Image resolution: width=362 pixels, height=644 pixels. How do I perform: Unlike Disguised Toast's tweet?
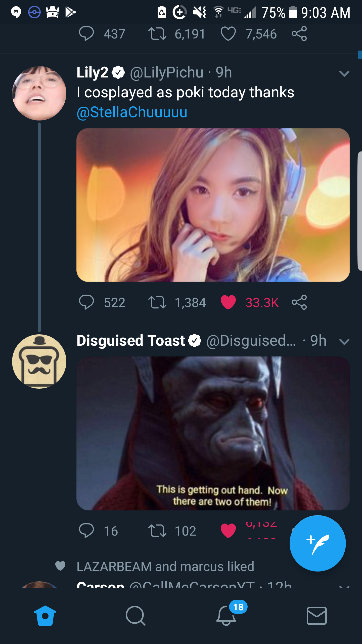(228, 530)
